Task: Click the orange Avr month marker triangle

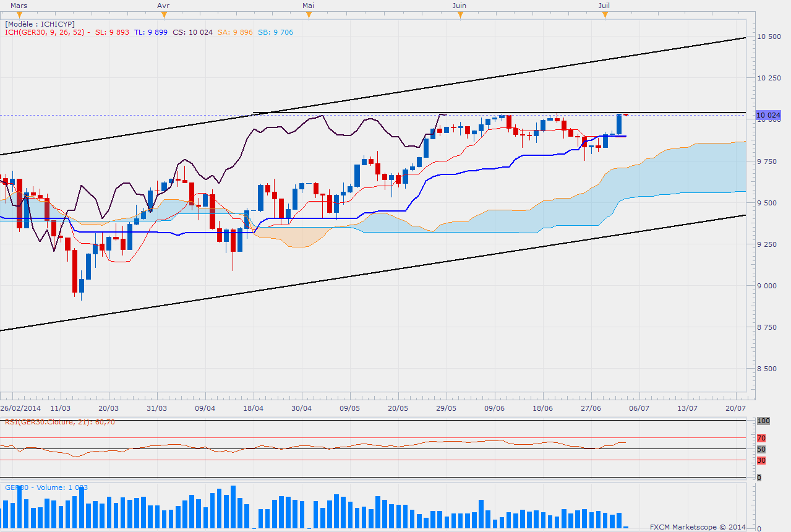Action: 163,15
